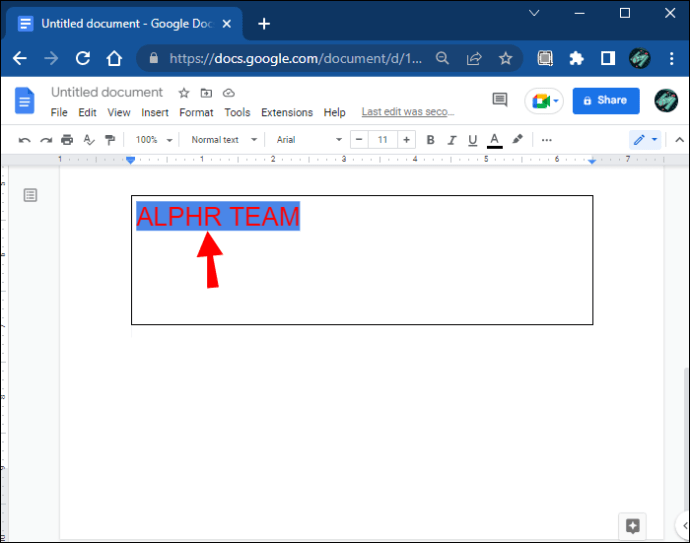Click the right indent ruler marker
Viewport: 690px width, 543px height.
(x=592, y=161)
